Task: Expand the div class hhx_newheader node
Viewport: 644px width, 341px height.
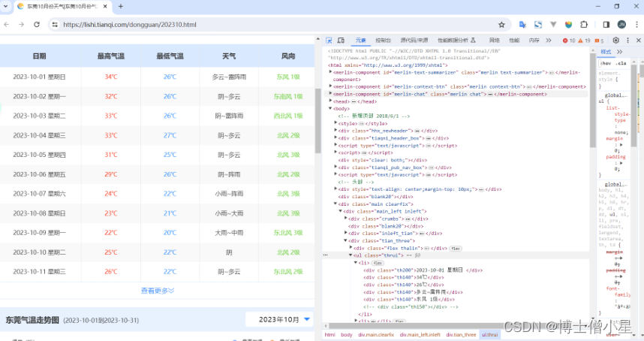Action: 336,131
